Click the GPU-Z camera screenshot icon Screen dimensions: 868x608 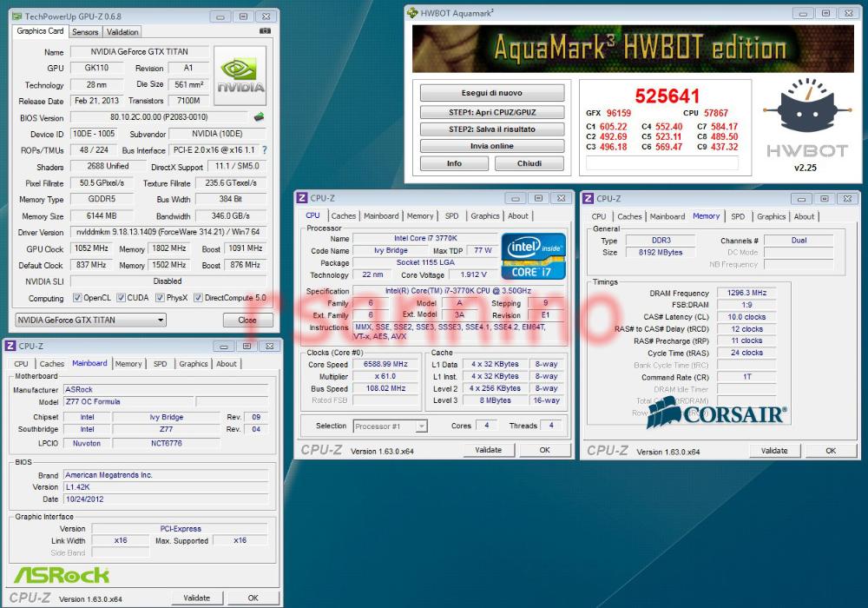265,31
